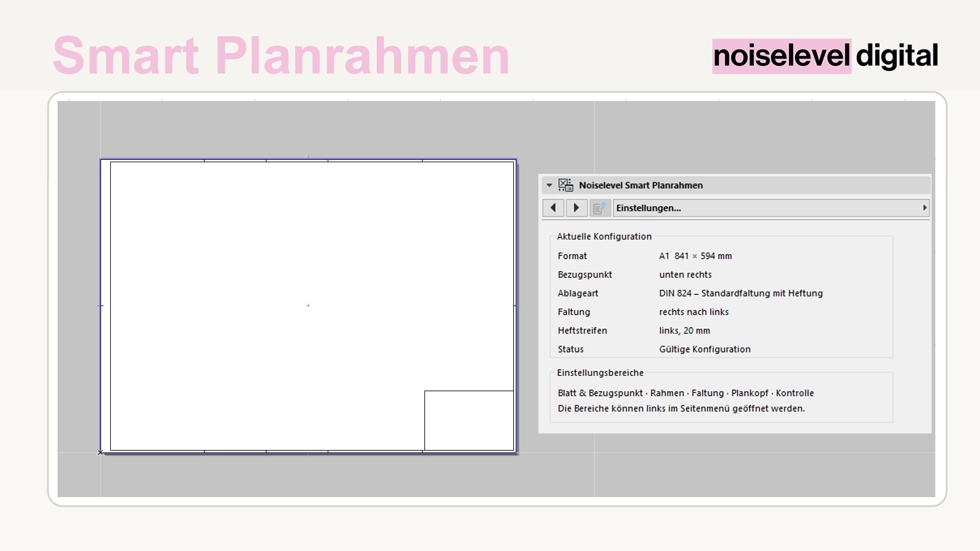This screenshot has width=980, height=551.
Task: Click the center crosshair of the plan sheet
Action: tap(307, 305)
